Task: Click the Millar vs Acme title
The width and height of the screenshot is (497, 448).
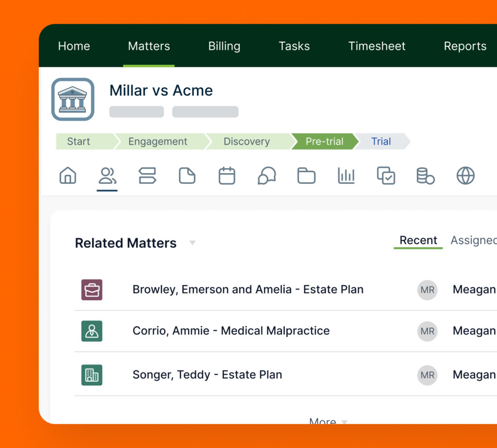Action: (x=161, y=91)
